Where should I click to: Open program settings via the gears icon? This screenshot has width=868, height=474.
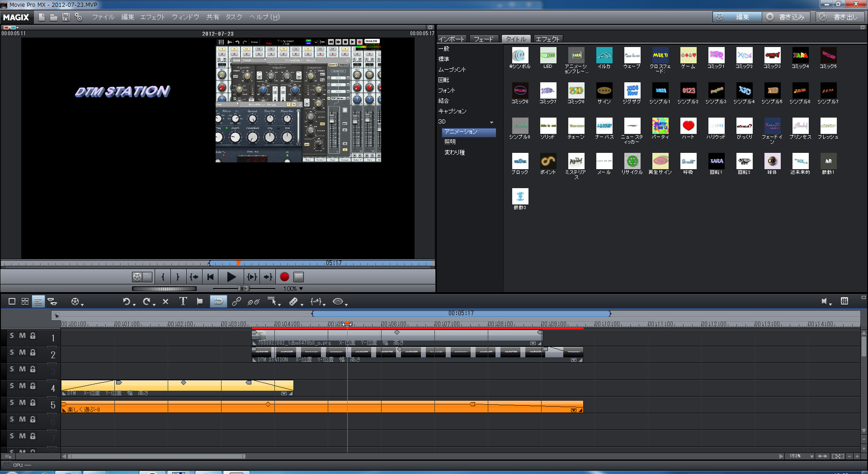point(79,17)
